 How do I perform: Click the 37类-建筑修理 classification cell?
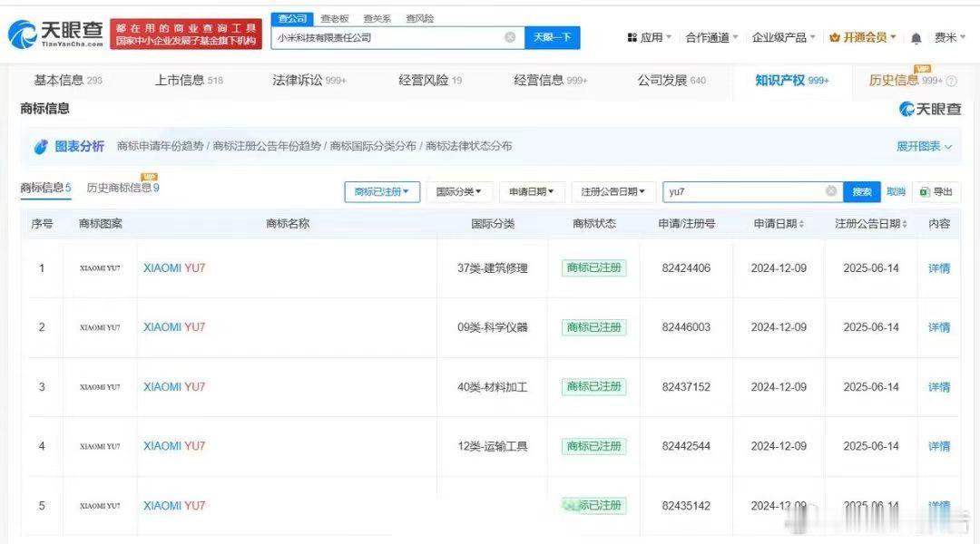coord(493,268)
